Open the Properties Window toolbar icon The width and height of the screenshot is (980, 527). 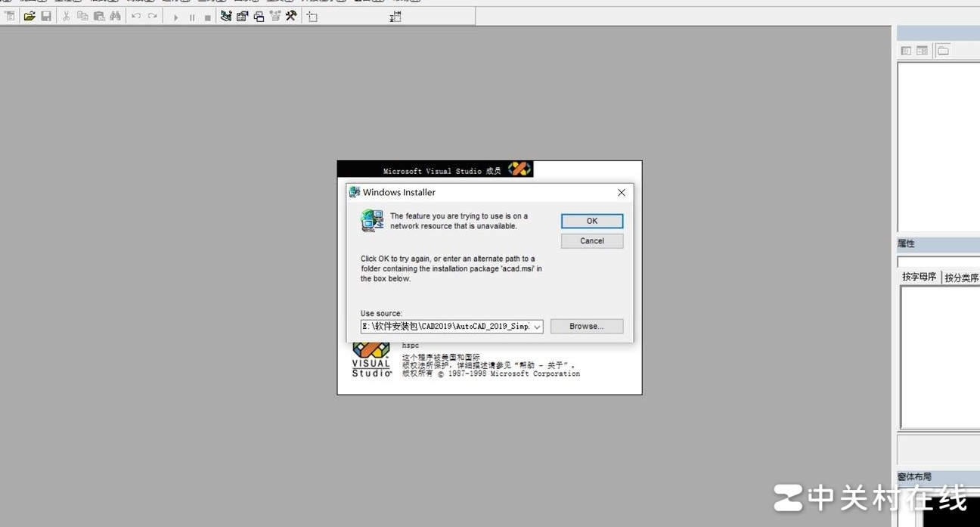[x=242, y=16]
